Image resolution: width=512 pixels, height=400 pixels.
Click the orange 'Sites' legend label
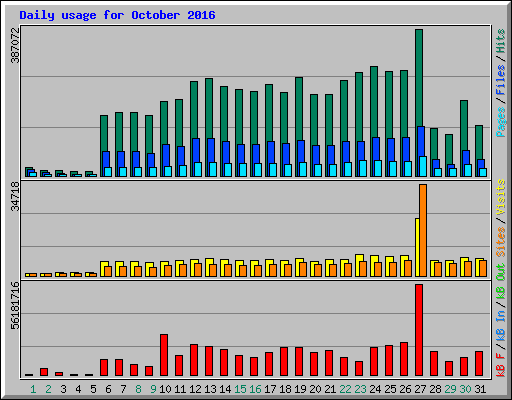point(501,242)
